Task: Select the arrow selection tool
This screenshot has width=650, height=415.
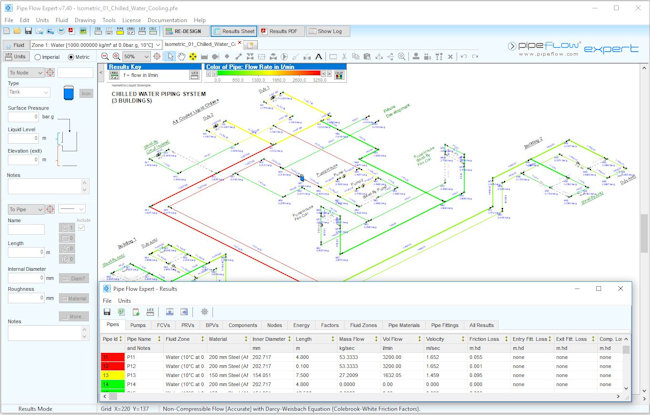Action: click(170, 56)
